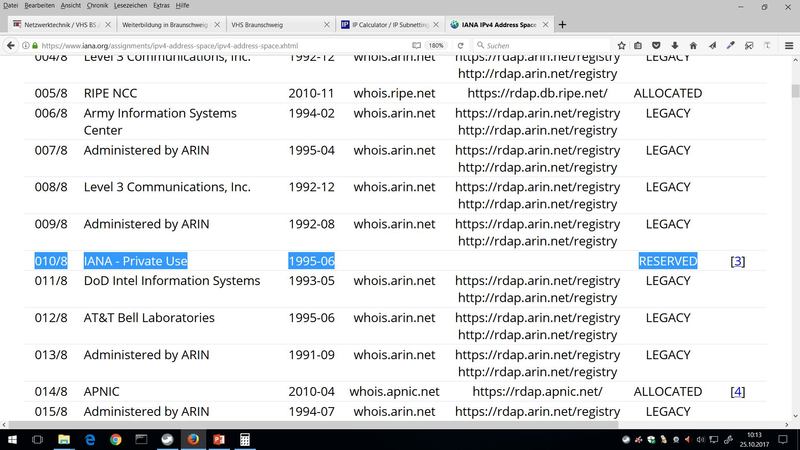Viewport: 800px width, 450px height.
Task: Open the Chronik menu
Action: click(x=97, y=5)
